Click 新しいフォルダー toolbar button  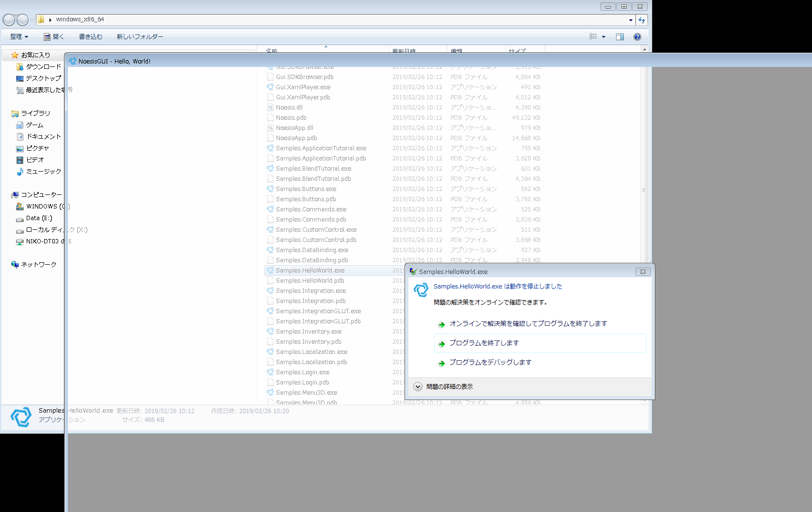pyautogui.click(x=140, y=37)
